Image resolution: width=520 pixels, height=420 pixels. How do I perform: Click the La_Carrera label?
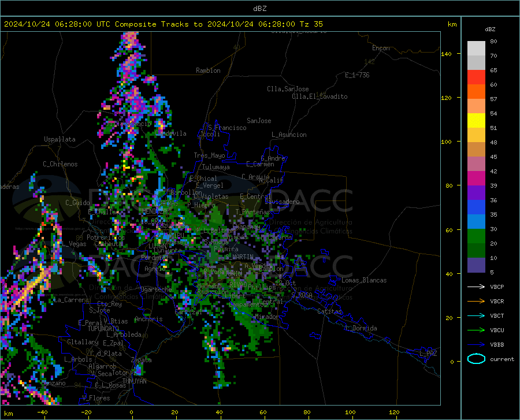coord(71,300)
